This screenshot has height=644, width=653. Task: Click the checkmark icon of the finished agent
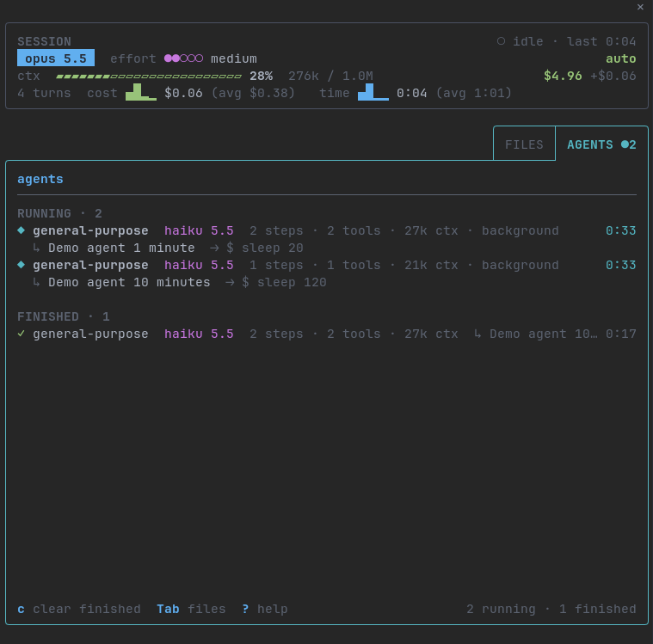click(22, 334)
